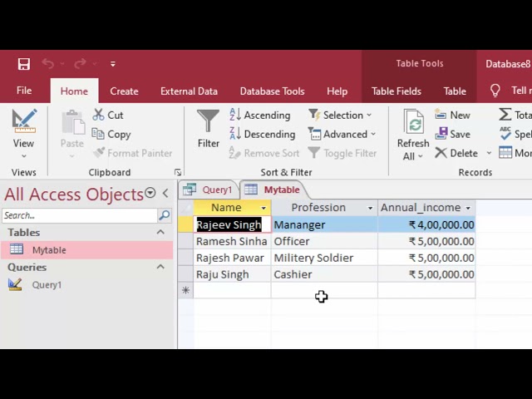532x399 pixels.
Task: Open Customize Quick Access Toolbar dropdown
Action: pos(113,64)
